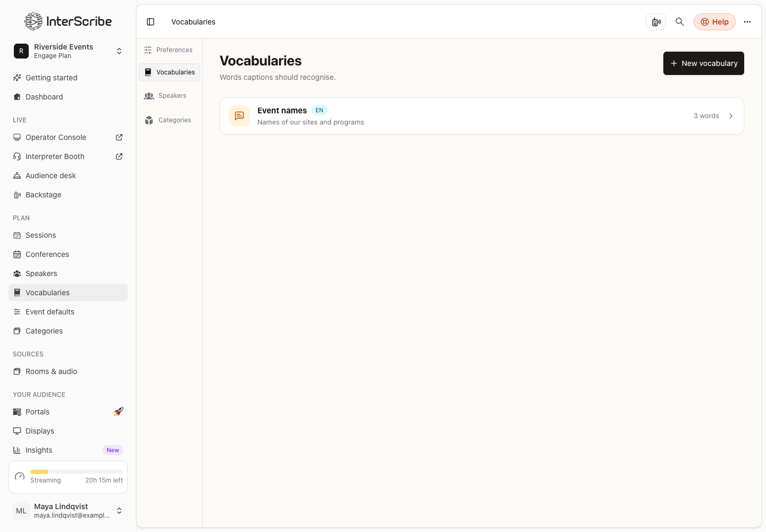Open the broadcast device icon in top bar
Viewport: 766px width, 532px height.
[x=656, y=22]
